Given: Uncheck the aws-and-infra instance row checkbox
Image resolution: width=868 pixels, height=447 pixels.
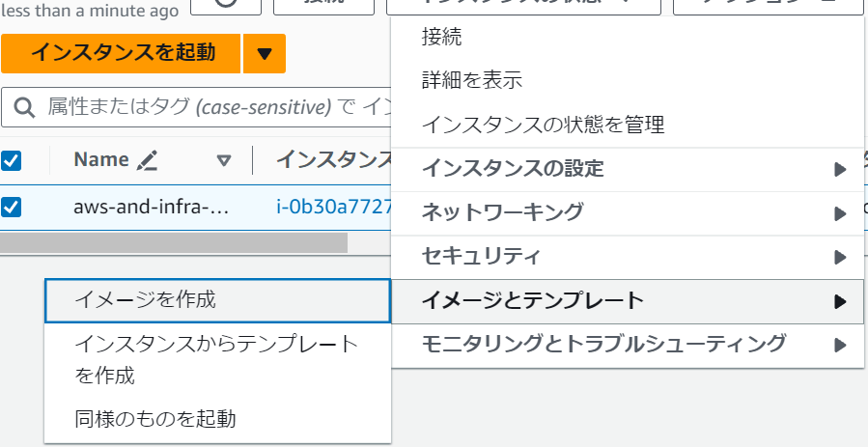Looking at the screenshot, I should click(11, 207).
